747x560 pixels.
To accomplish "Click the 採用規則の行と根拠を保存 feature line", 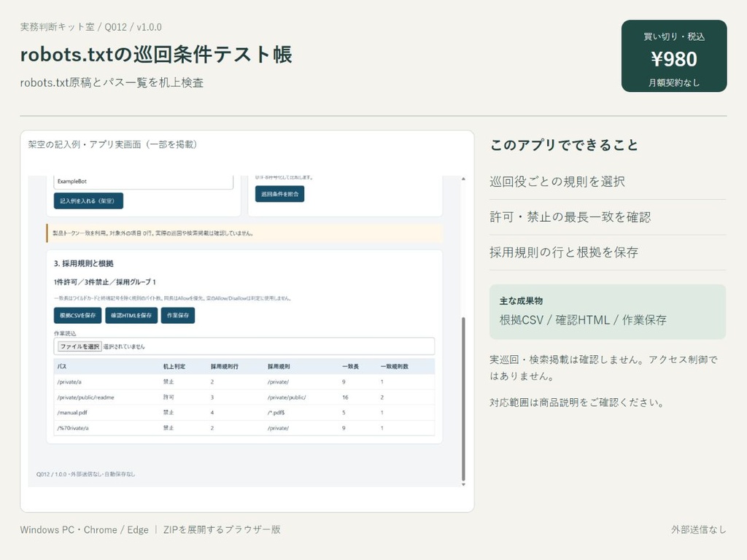I will click(564, 252).
